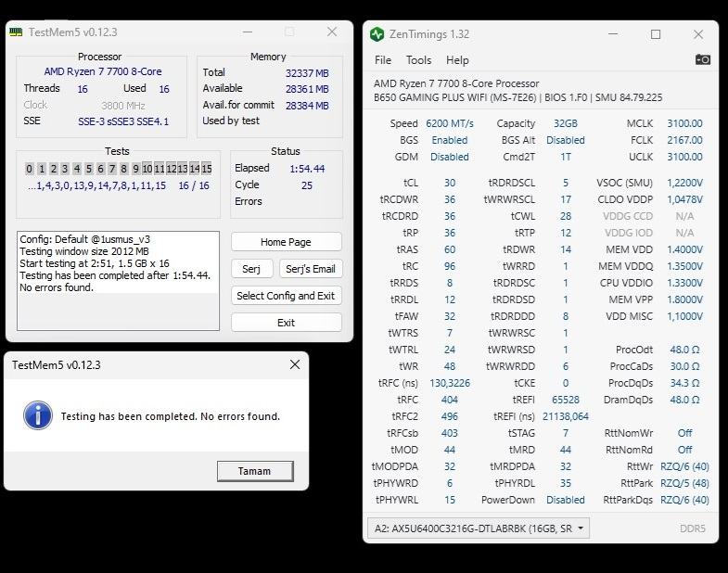The height and width of the screenshot is (573, 728).
Task: Click the DramDqDs value 48.0 Ω
Action: click(x=684, y=400)
